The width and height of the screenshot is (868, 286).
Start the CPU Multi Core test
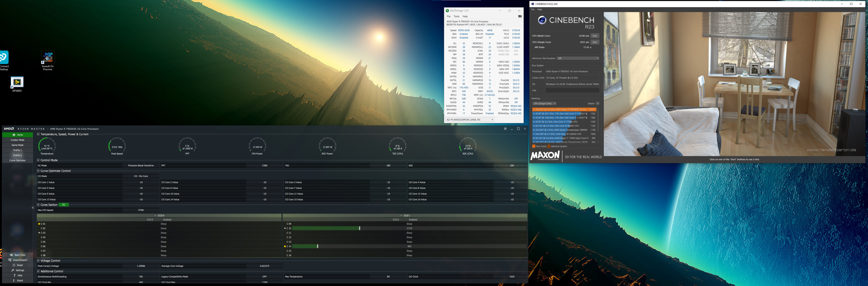pyautogui.click(x=595, y=36)
